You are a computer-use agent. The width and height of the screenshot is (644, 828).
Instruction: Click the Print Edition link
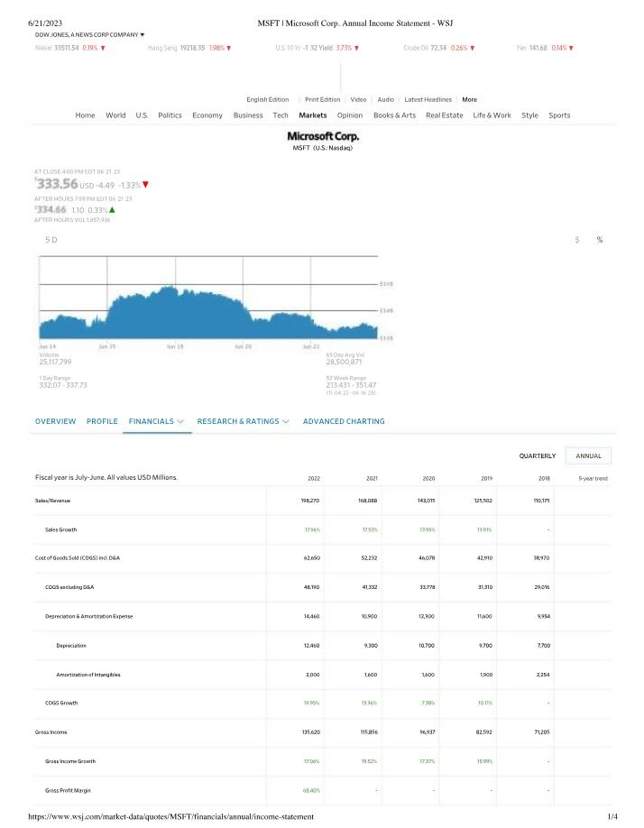(323, 99)
